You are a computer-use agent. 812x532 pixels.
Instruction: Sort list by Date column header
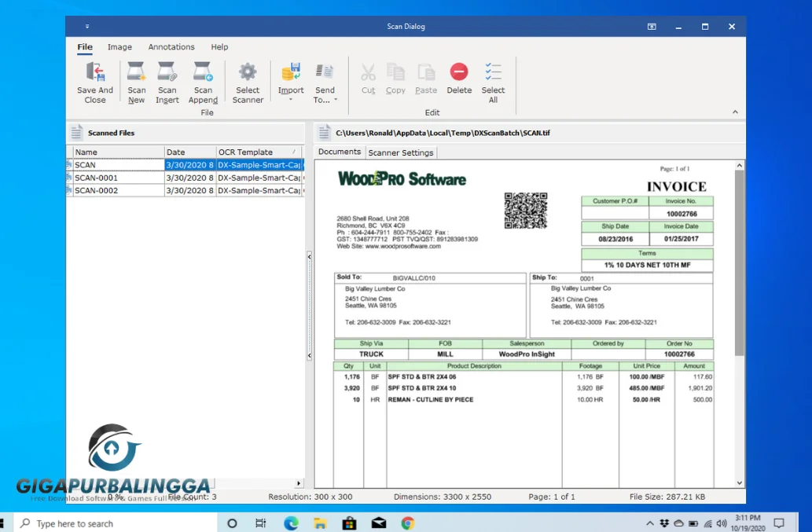pos(190,152)
